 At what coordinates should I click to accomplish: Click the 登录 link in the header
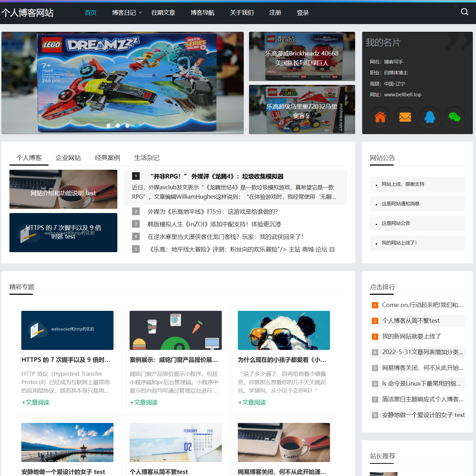pos(302,13)
